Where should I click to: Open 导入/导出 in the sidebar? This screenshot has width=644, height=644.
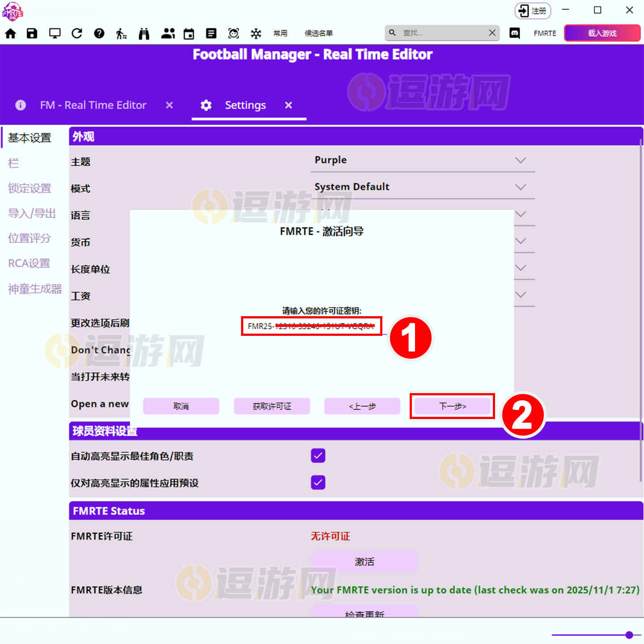[x=32, y=213]
